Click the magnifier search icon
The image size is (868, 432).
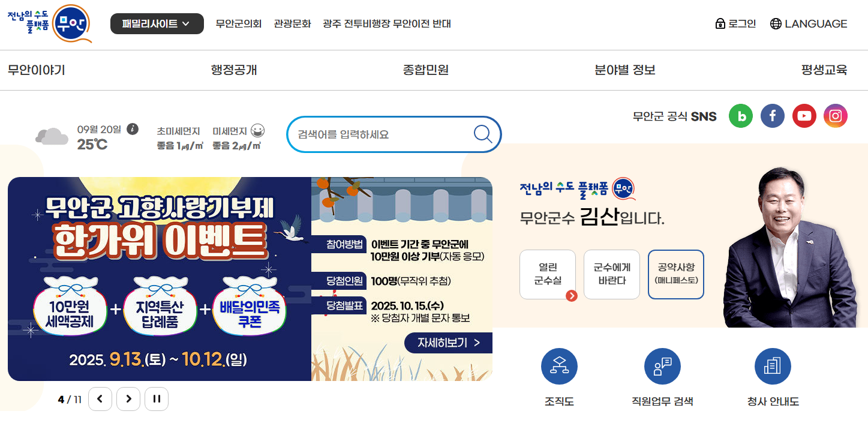(x=483, y=134)
